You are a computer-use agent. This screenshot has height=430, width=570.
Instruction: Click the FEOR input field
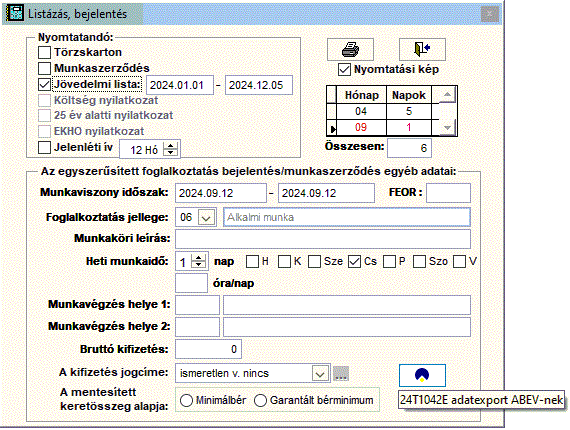pyautogui.click(x=448, y=193)
